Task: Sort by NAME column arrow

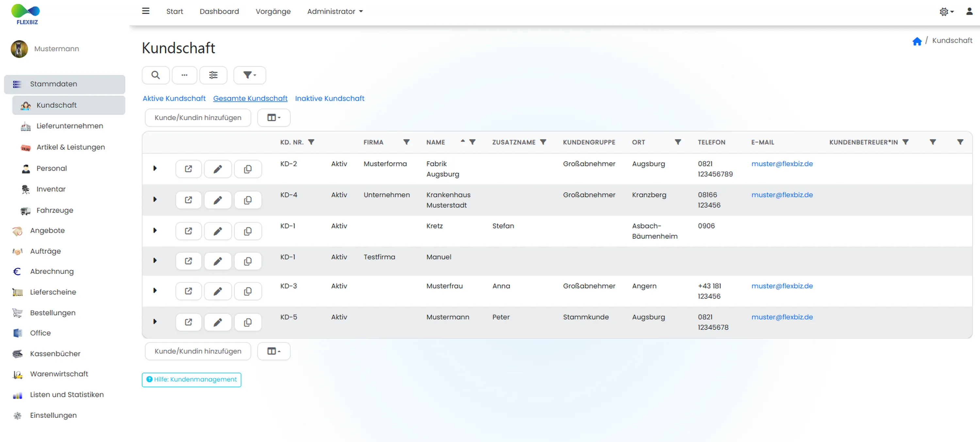Action: point(463,141)
